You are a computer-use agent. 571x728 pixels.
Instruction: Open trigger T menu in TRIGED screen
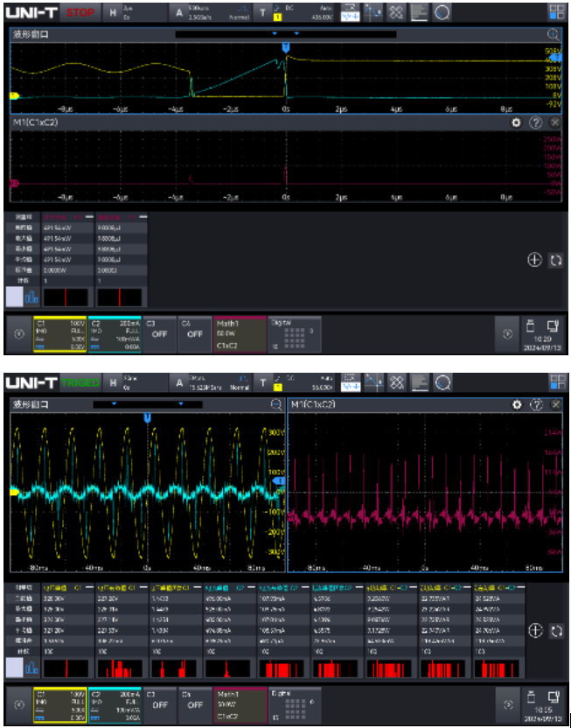tap(262, 382)
